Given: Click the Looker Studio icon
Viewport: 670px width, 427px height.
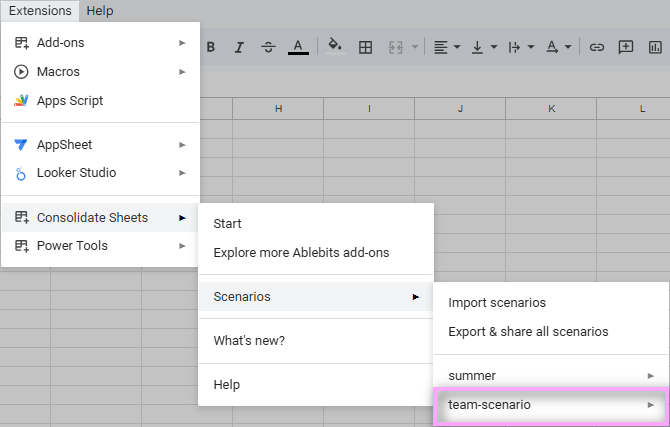Looking at the screenshot, I should pos(21,174).
